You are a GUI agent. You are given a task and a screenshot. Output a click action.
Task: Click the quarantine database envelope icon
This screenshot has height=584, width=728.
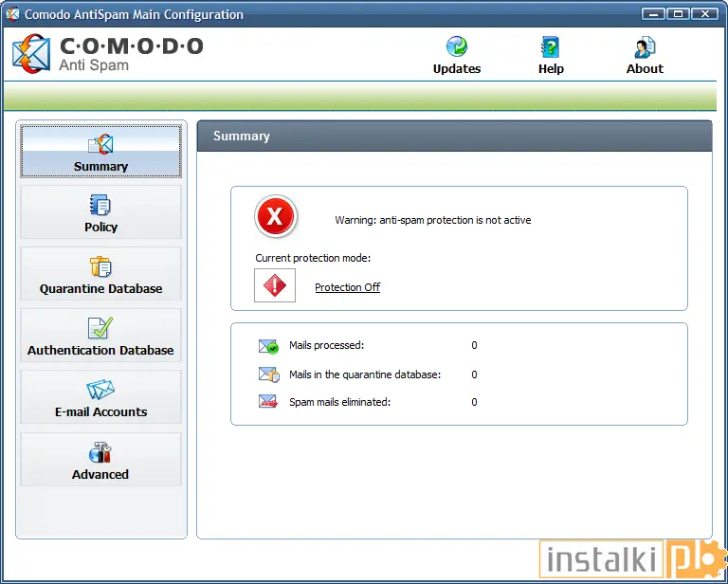tap(269, 374)
